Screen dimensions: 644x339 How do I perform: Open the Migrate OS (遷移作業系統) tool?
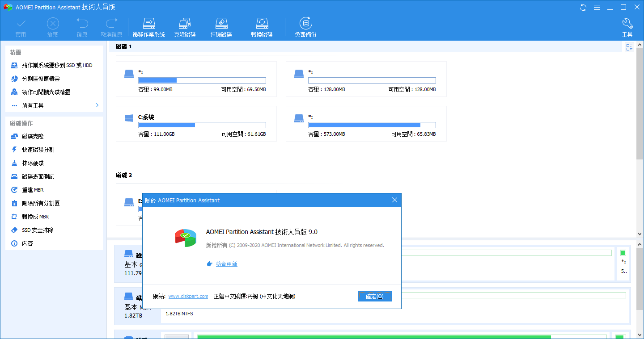149,27
